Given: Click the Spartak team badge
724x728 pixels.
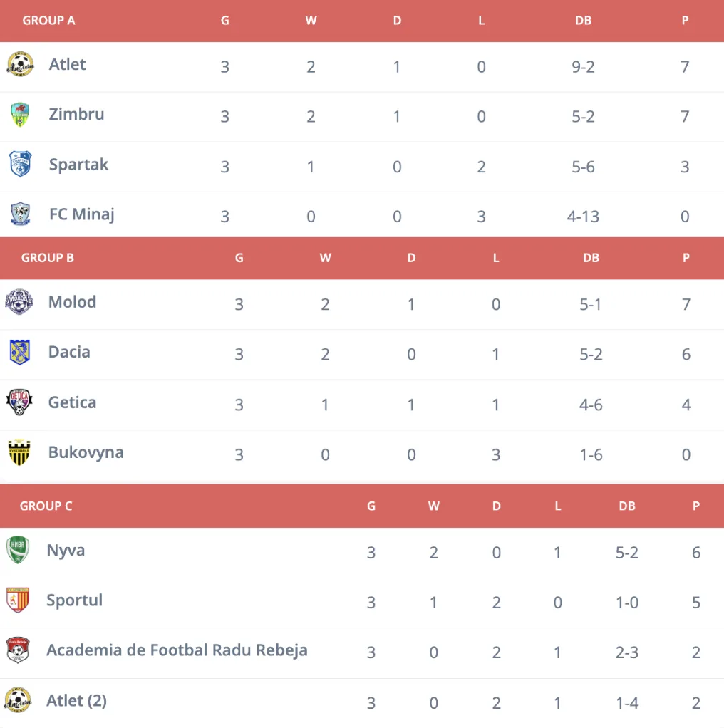Looking at the screenshot, I should click(20, 165).
